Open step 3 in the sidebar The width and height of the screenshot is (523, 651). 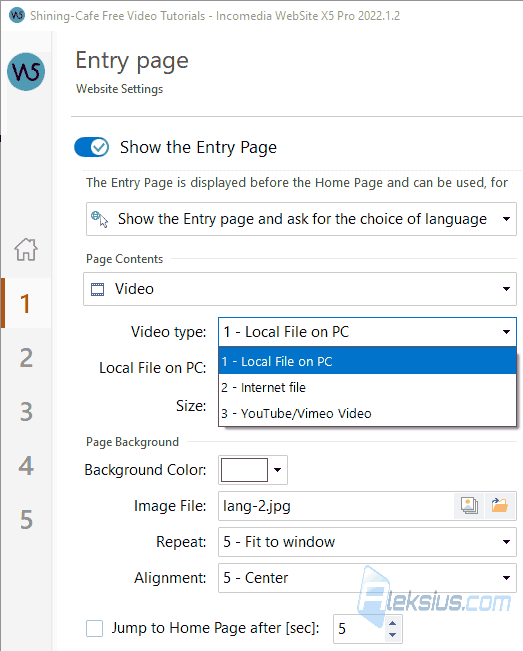26,411
